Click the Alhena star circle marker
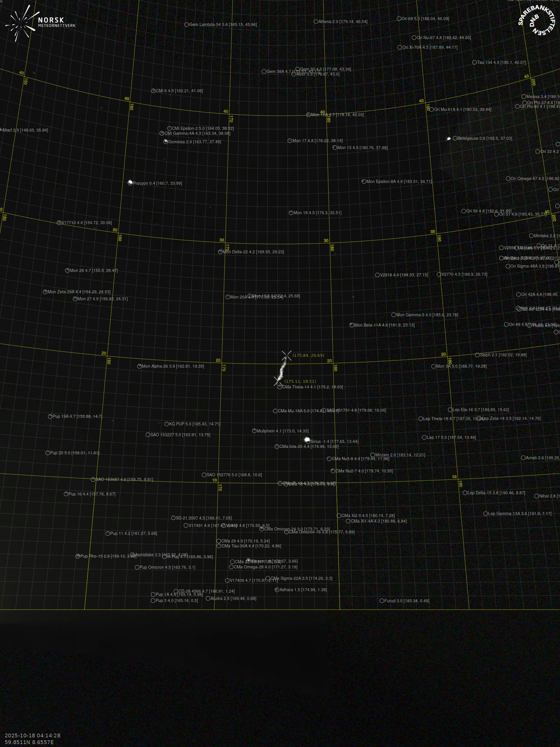Screen dimensions: 560x747 [316, 22]
